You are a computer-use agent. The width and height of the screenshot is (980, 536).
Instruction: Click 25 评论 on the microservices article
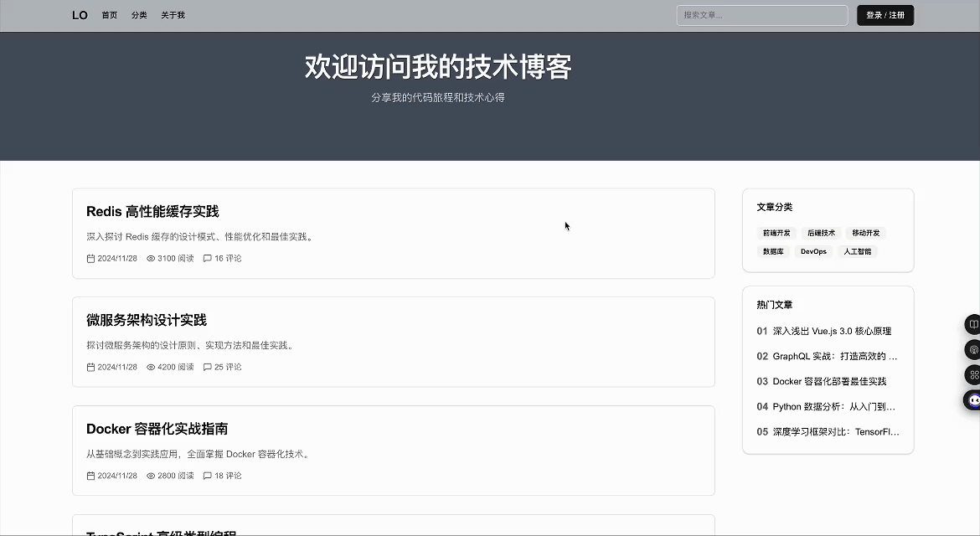[x=228, y=368]
